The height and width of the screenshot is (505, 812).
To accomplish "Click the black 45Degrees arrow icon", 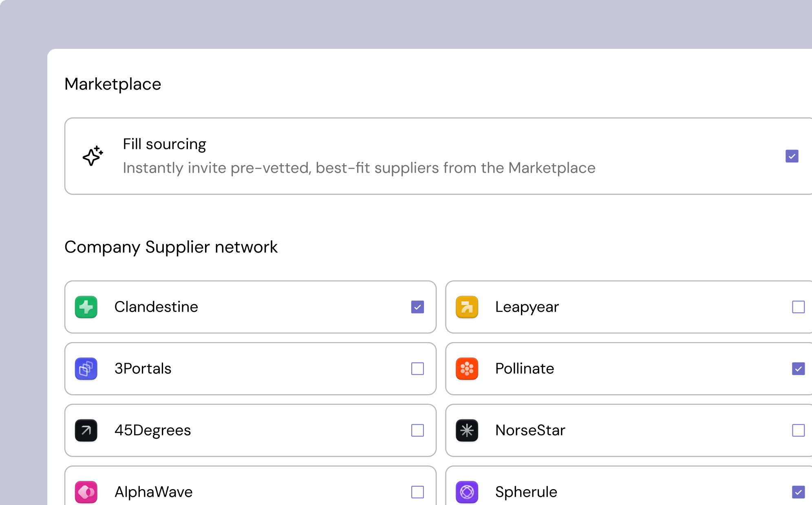I will pyautogui.click(x=86, y=430).
